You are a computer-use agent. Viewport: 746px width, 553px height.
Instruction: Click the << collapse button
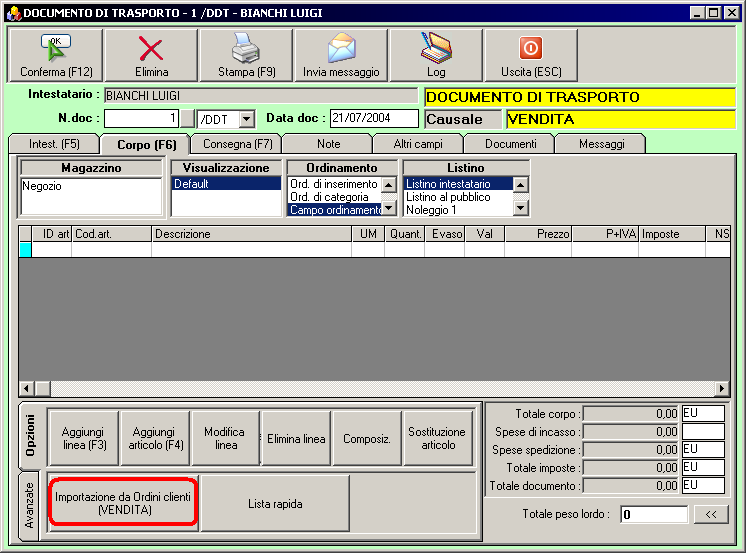(711, 514)
